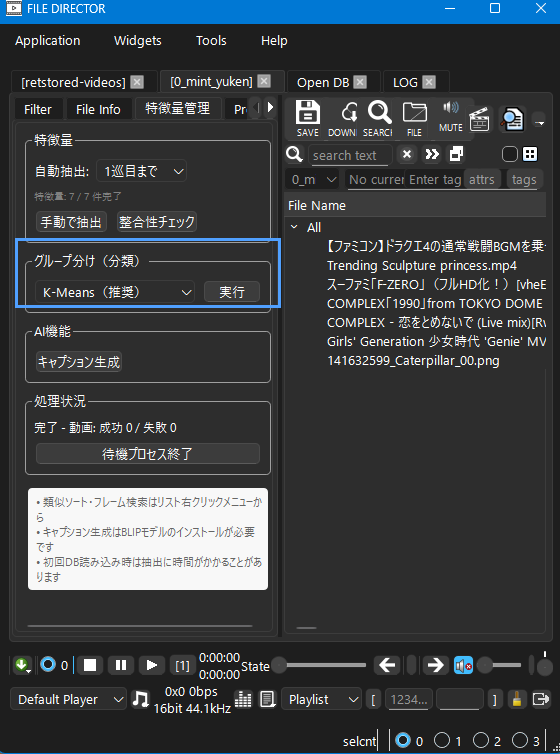The width and height of the screenshot is (560, 754).
Task: Close the [0_mint_yuken] tab
Action: 264,81
